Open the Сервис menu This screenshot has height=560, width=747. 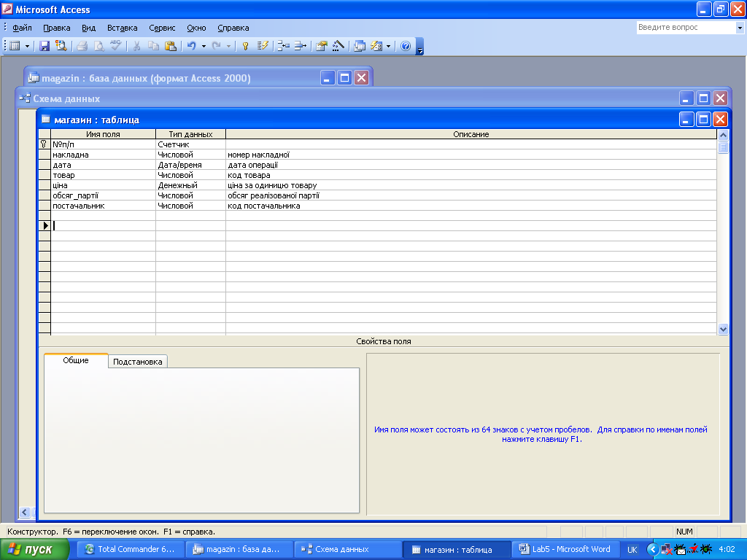pyautogui.click(x=162, y=28)
